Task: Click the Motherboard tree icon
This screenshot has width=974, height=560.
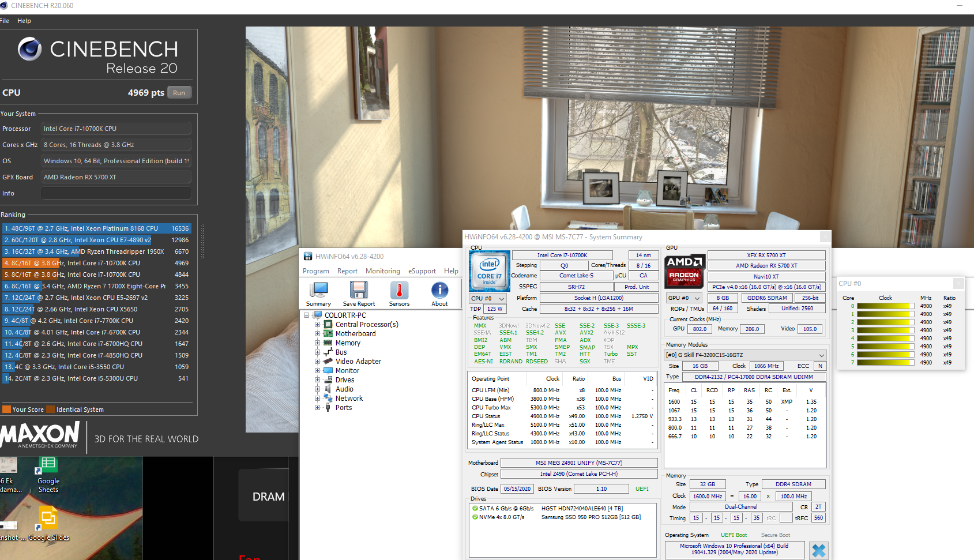Action: 328,333
